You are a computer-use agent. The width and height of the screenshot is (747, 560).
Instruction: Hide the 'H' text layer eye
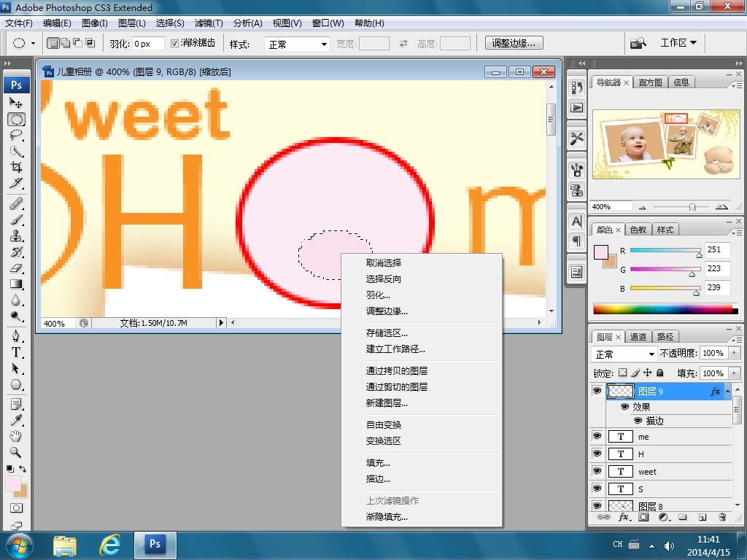pos(597,454)
